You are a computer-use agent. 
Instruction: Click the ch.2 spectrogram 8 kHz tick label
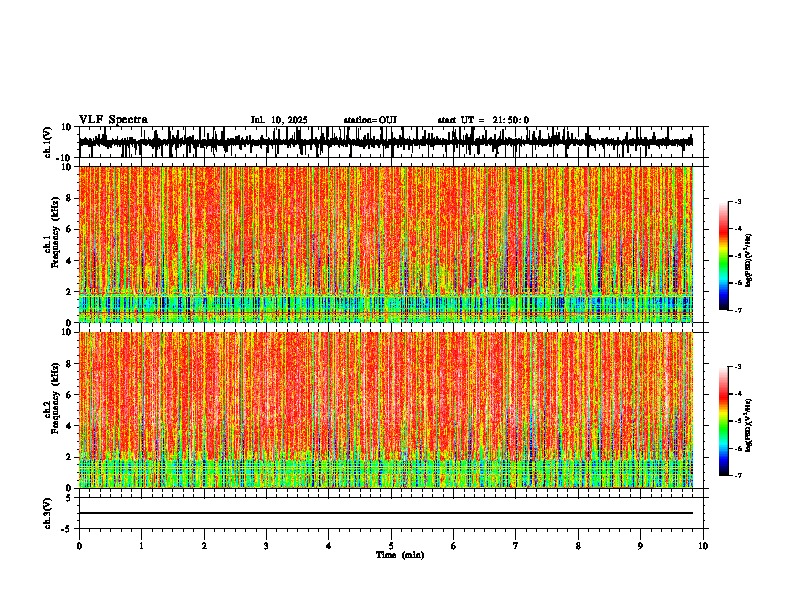(69, 364)
